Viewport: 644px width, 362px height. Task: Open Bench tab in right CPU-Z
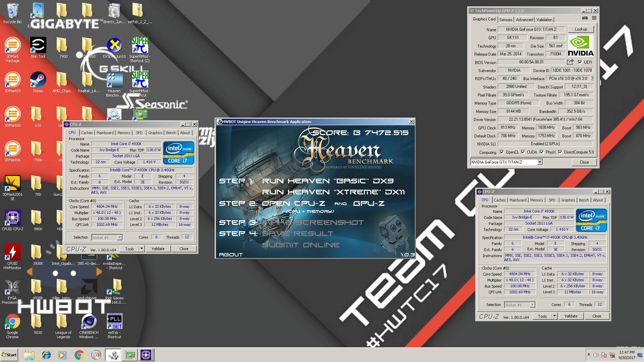tap(584, 200)
